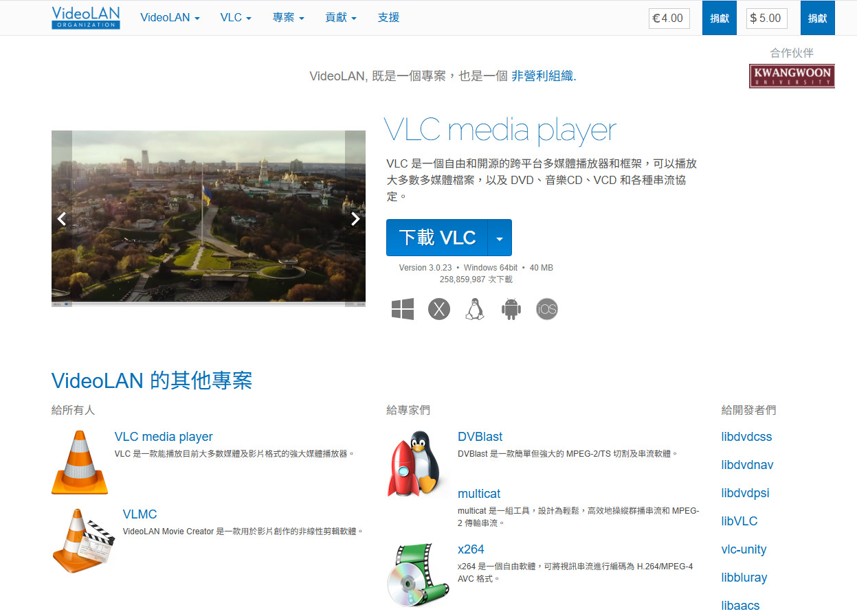
Task: Open the x264 project link
Action: point(471,549)
